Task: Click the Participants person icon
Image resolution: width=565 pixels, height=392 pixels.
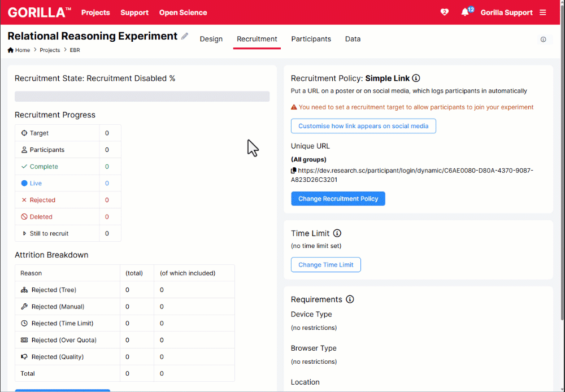Action: click(24, 150)
